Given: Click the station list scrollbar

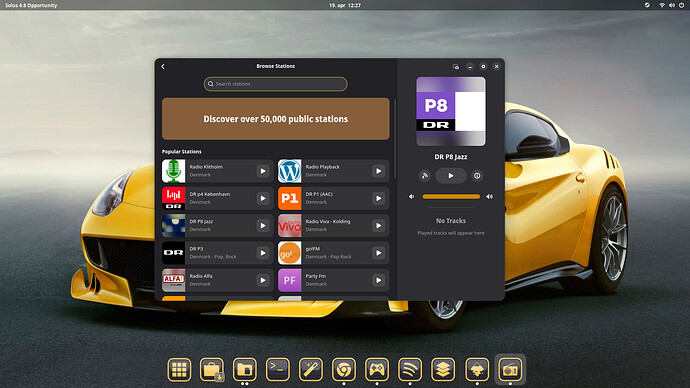Looking at the screenshot, I should 395,139.
